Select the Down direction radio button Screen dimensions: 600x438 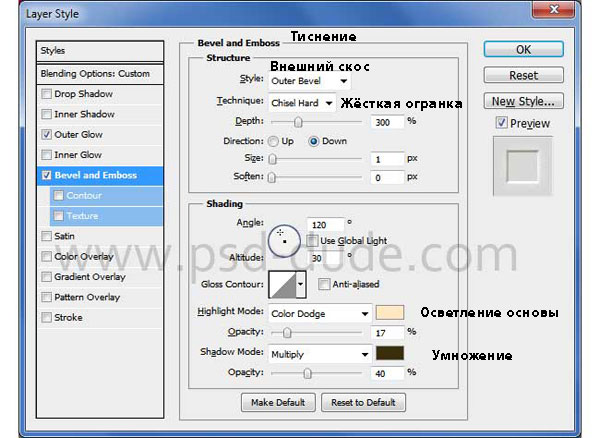click(x=313, y=141)
